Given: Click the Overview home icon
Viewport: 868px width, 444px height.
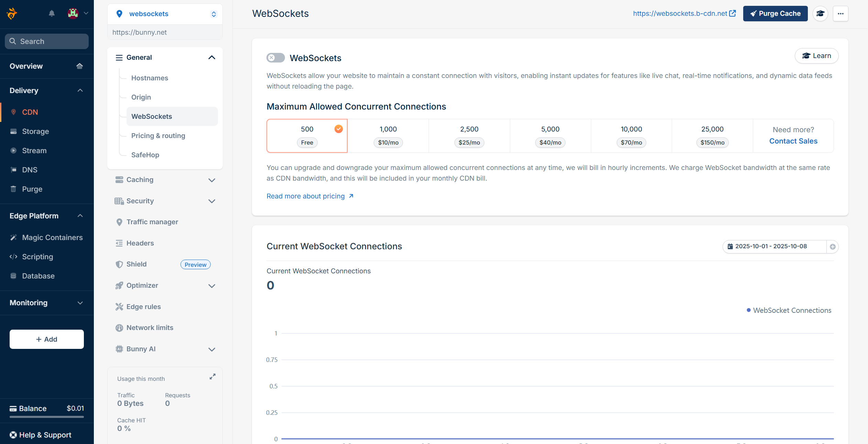Looking at the screenshot, I should click(x=79, y=66).
